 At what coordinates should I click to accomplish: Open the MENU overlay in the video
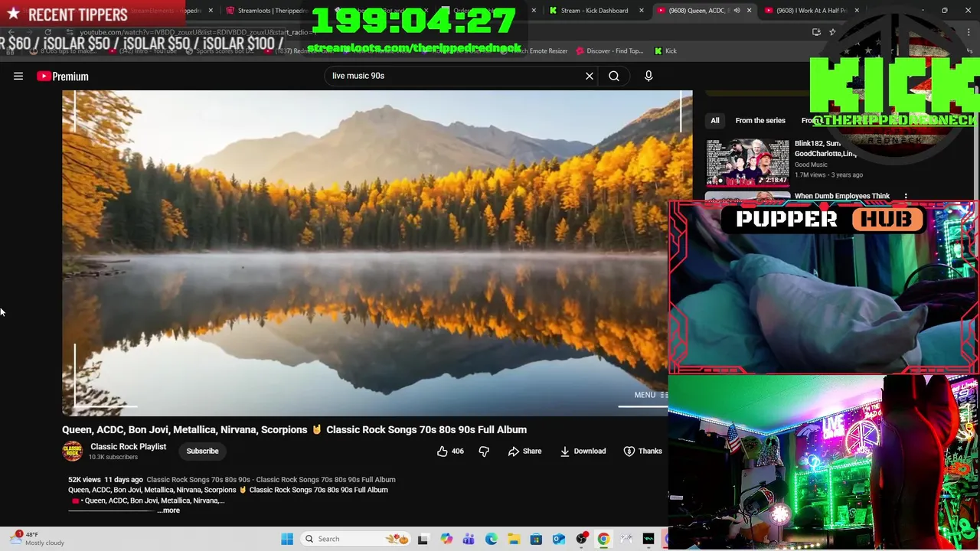coord(651,395)
